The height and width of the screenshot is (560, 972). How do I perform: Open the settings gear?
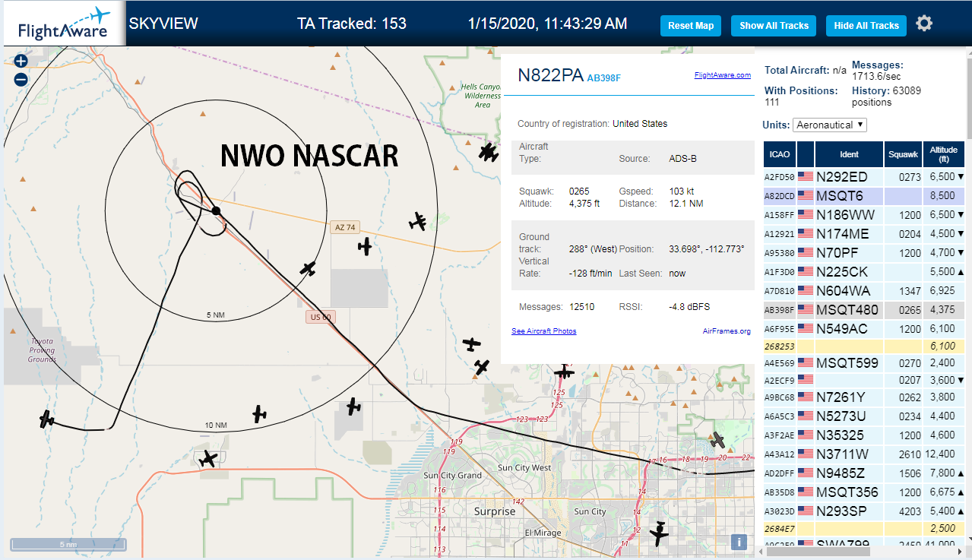click(x=924, y=24)
